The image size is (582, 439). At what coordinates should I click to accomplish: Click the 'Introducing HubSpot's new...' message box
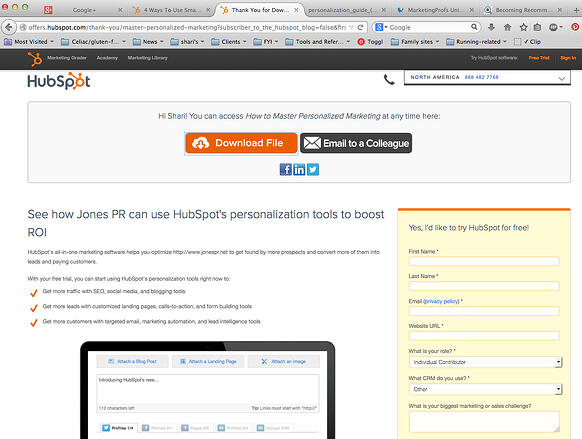pyautogui.click(x=208, y=389)
